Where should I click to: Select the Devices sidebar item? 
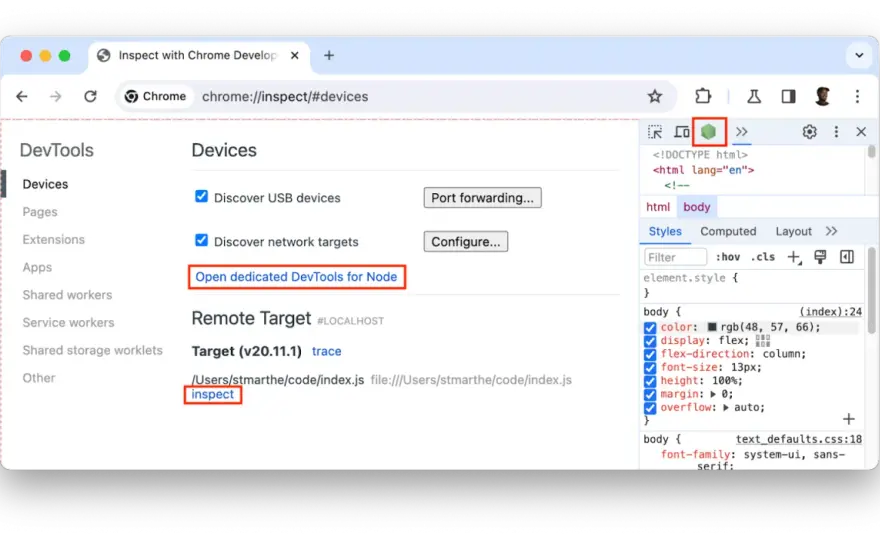(45, 184)
